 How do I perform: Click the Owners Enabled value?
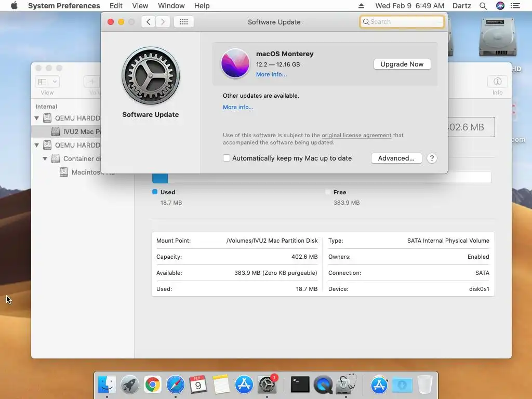[x=478, y=257]
